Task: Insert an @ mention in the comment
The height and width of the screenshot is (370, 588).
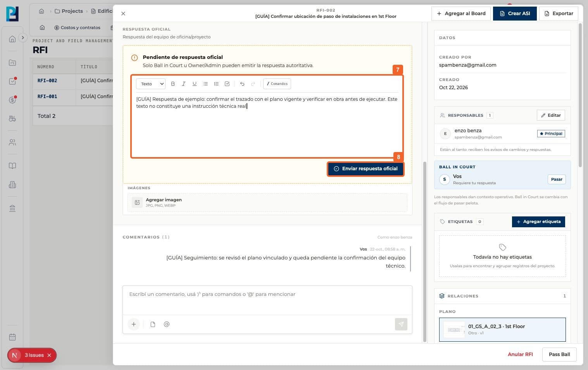Action: (x=167, y=324)
